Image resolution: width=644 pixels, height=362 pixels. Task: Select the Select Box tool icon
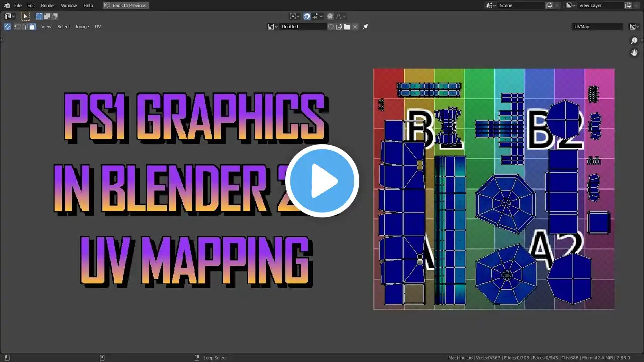(x=25, y=16)
